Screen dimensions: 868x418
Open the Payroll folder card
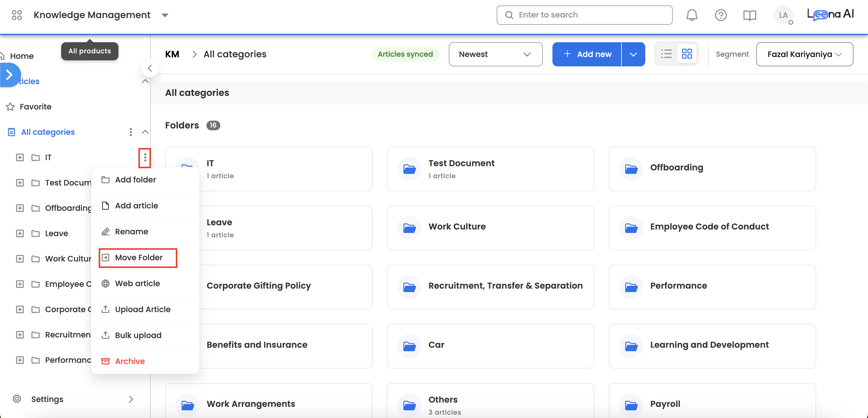tap(712, 403)
